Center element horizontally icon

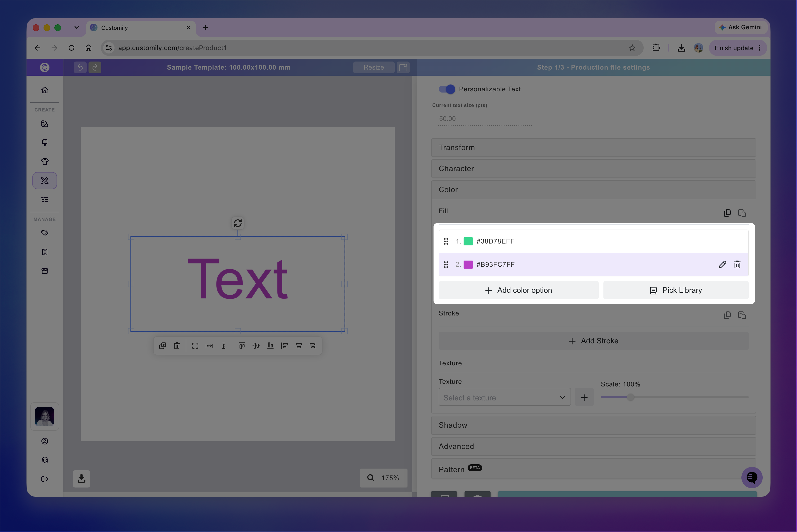[299, 346]
